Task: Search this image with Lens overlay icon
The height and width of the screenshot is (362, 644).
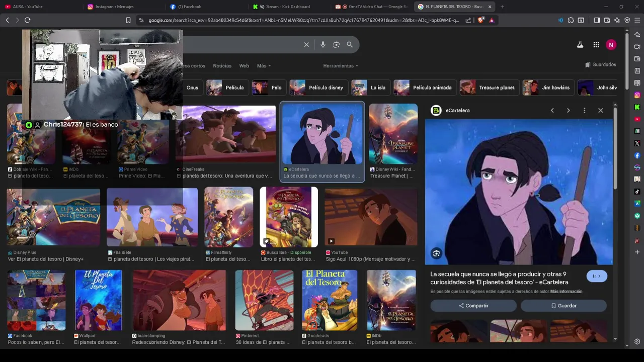Action: (x=436, y=254)
